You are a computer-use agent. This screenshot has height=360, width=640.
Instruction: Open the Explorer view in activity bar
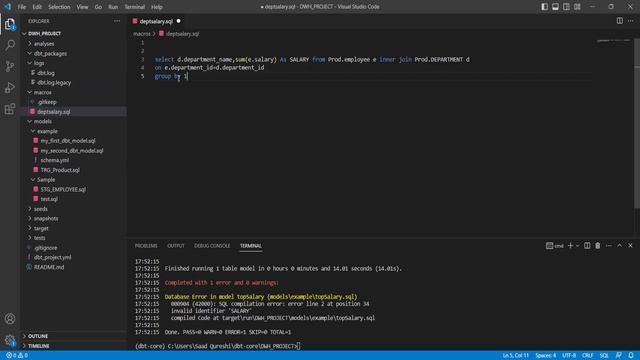pyautogui.click(x=10, y=24)
